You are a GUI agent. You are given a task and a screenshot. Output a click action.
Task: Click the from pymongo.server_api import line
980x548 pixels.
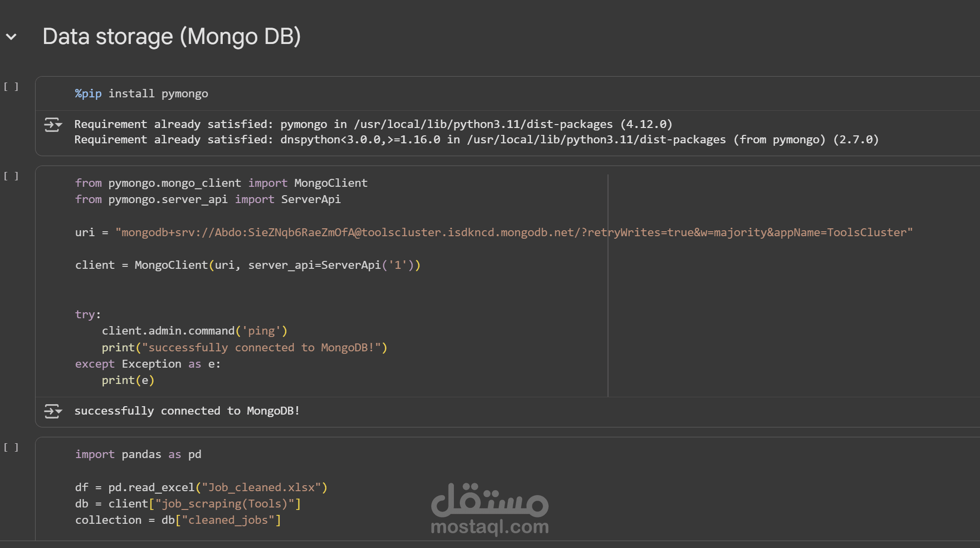tap(207, 200)
